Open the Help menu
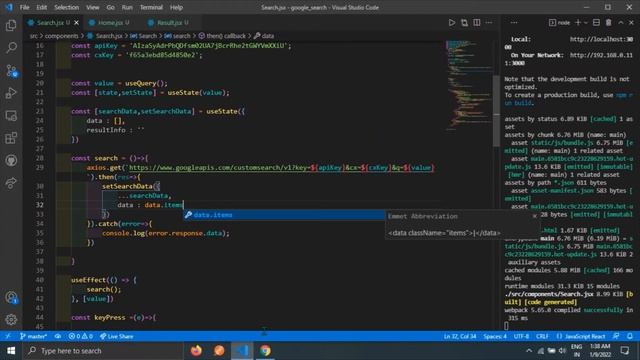The width and height of the screenshot is (640, 360). pyautogui.click(x=176, y=7)
